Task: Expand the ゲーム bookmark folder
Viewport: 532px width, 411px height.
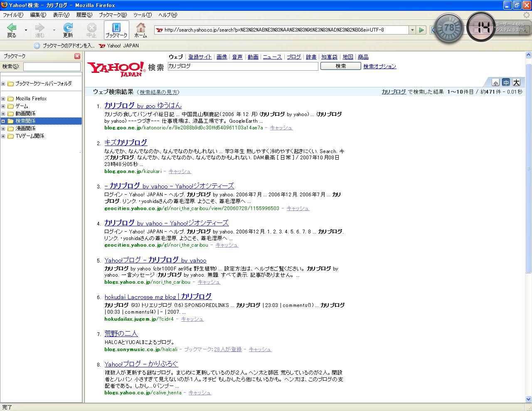Action: [x=3, y=106]
